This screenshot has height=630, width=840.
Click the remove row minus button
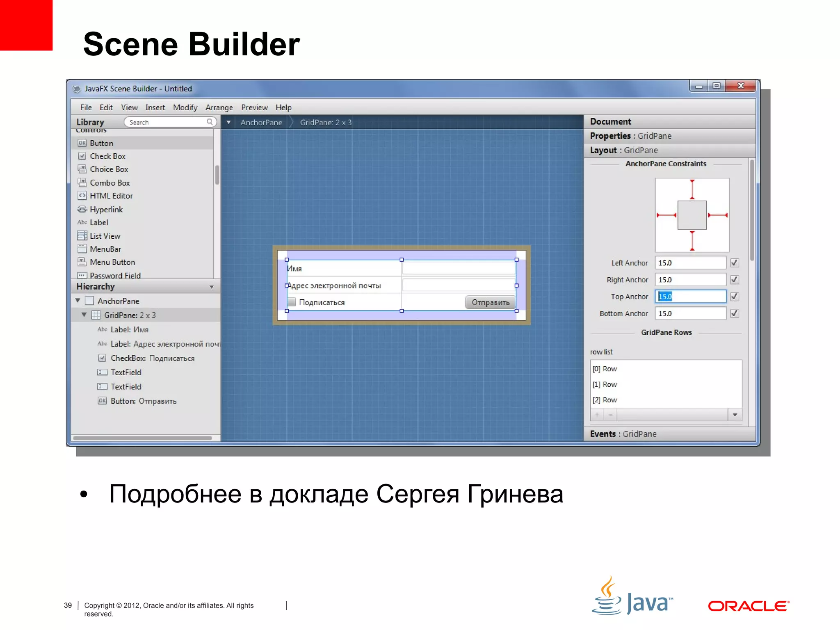(x=610, y=415)
